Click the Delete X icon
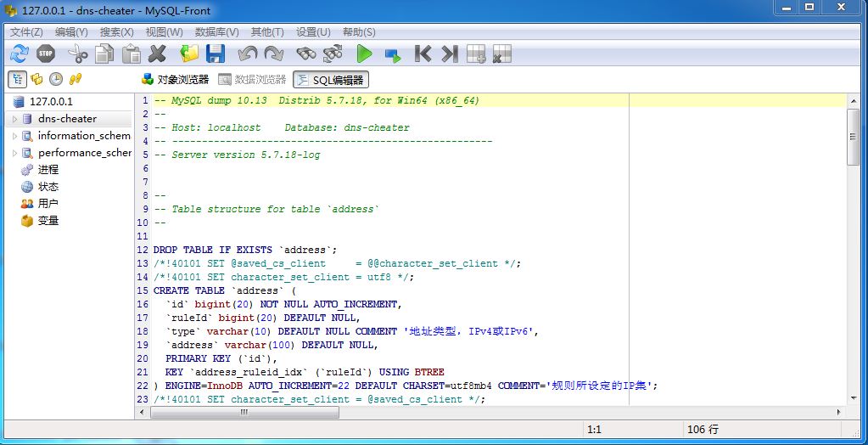The height and width of the screenshot is (445, 868). click(x=158, y=54)
